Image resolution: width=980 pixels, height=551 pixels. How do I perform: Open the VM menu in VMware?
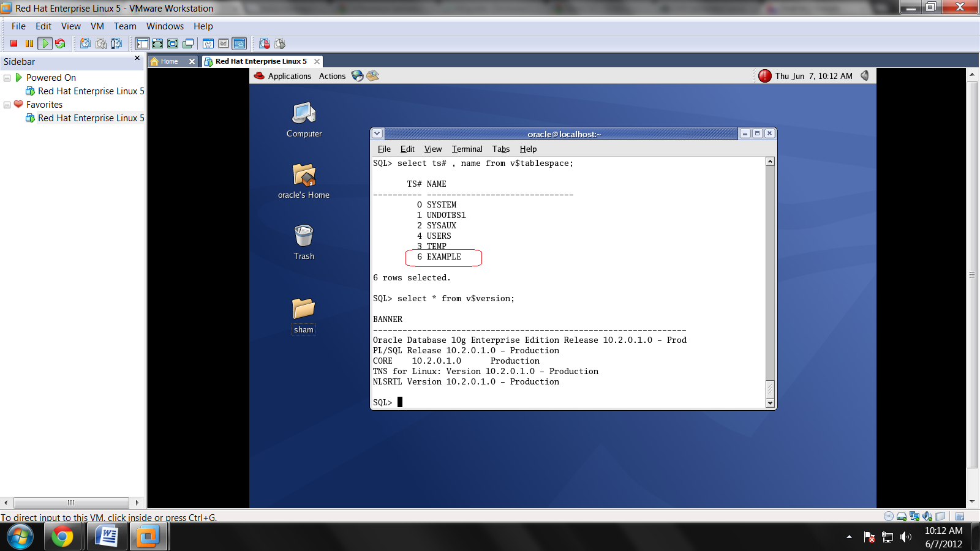pos(97,26)
